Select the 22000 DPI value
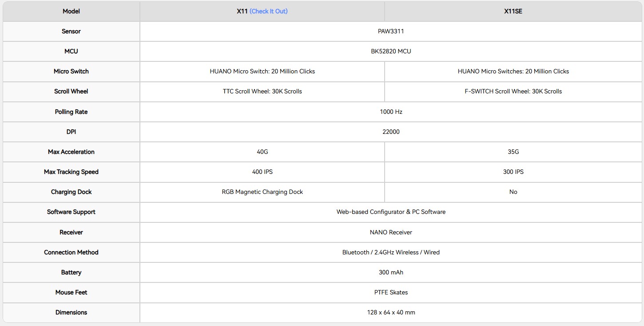The image size is (644, 326). [391, 132]
